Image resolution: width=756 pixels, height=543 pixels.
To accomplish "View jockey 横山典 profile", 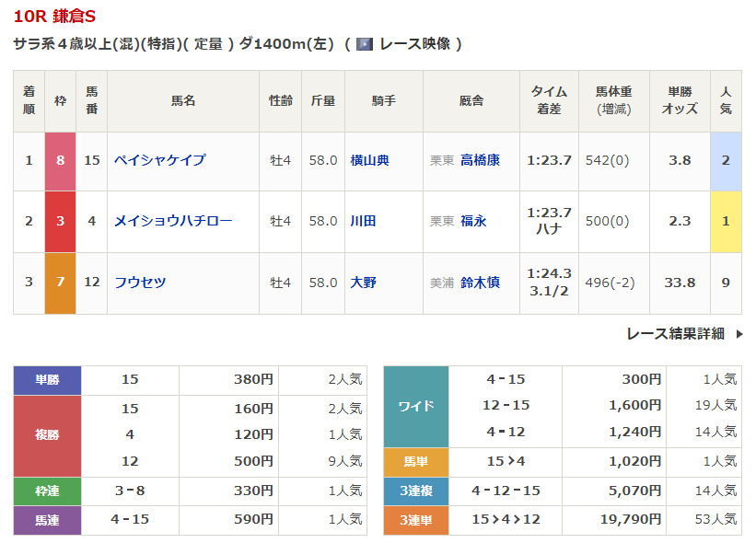I will click(369, 160).
